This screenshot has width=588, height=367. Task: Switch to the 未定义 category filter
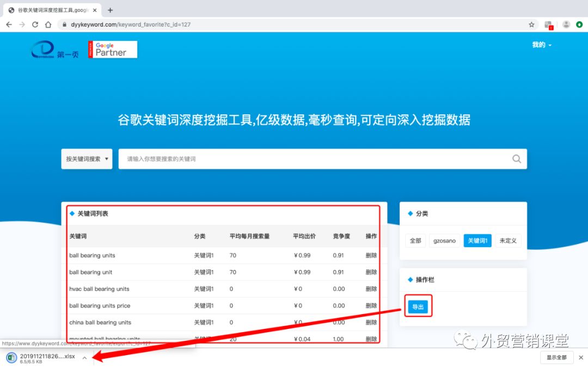508,240
